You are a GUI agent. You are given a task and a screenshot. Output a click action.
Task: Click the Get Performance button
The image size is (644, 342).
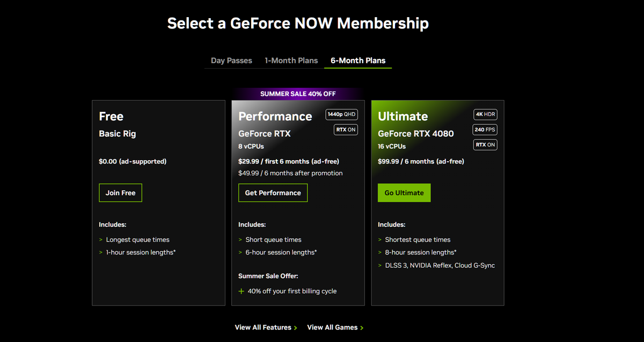pyautogui.click(x=273, y=192)
